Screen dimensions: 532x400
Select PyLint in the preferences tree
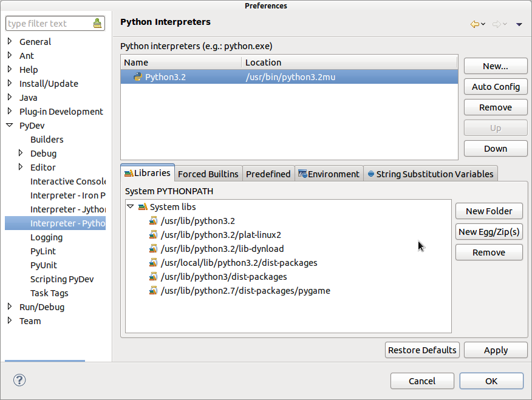(43, 251)
